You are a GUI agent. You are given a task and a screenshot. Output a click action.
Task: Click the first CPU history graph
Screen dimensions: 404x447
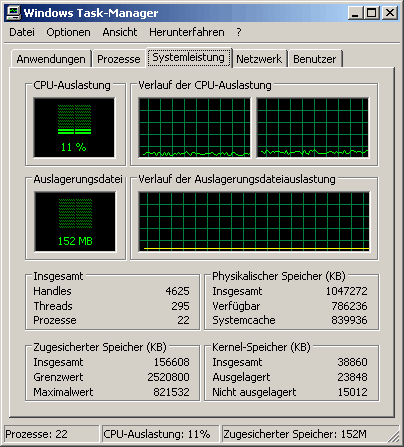(195, 128)
